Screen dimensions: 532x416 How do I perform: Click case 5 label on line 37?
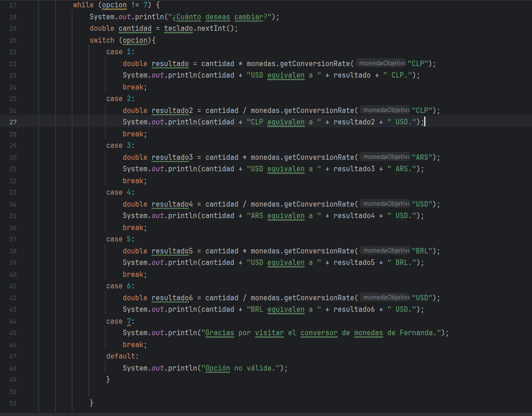click(x=120, y=239)
